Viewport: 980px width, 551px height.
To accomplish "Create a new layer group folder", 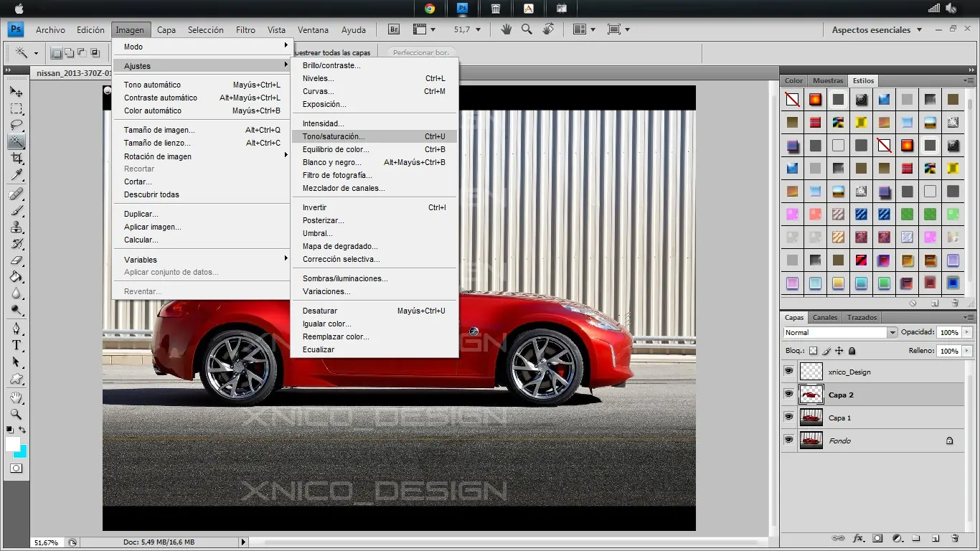I will pos(916,538).
